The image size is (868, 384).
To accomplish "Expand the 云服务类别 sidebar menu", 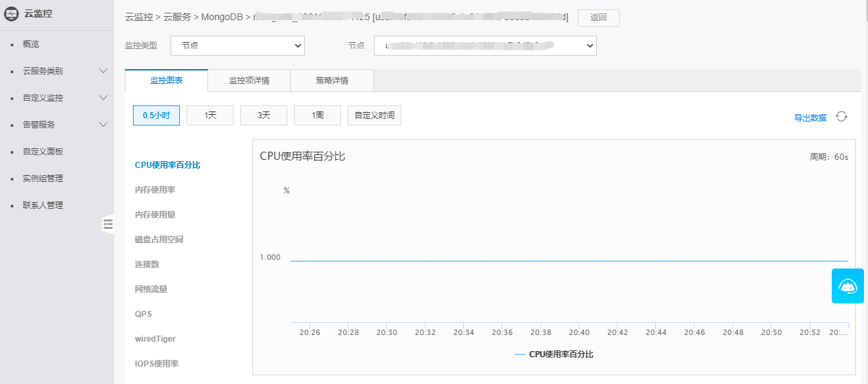I will click(x=103, y=70).
